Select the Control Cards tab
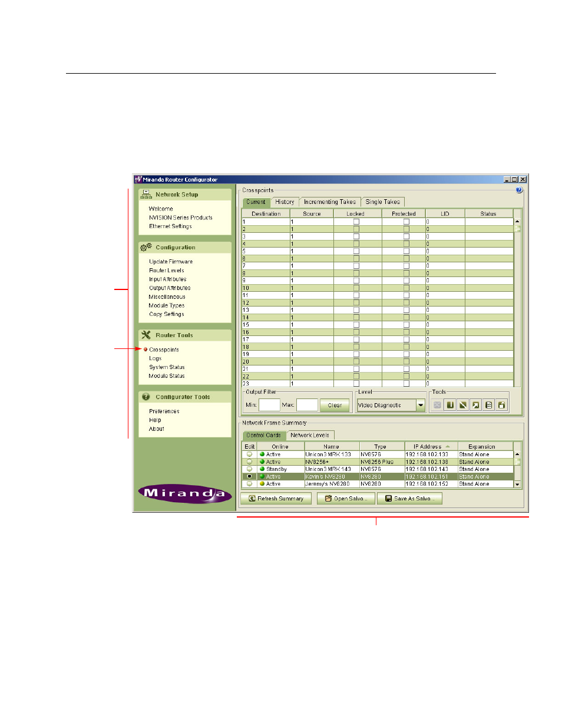The height and width of the screenshot is (728, 562). (x=263, y=435)
